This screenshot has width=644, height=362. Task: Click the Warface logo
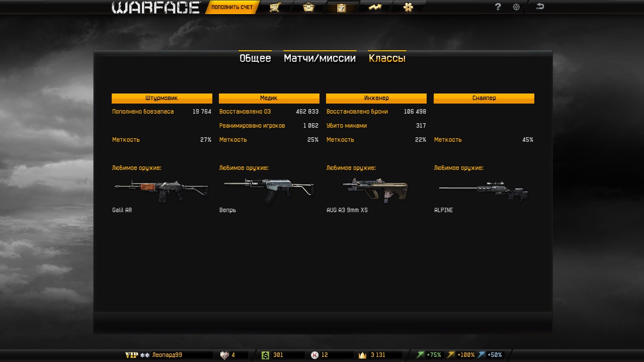coord(156,8)
